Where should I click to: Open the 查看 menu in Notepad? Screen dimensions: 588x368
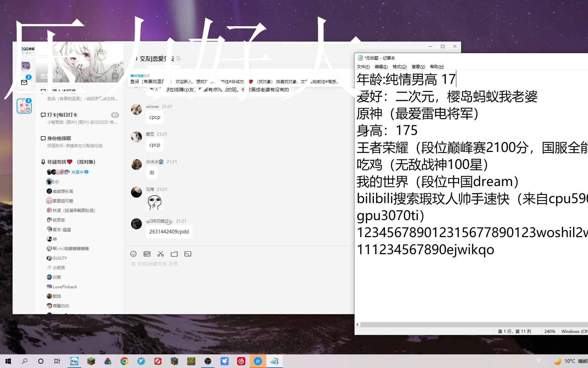[x=418, y=66]
